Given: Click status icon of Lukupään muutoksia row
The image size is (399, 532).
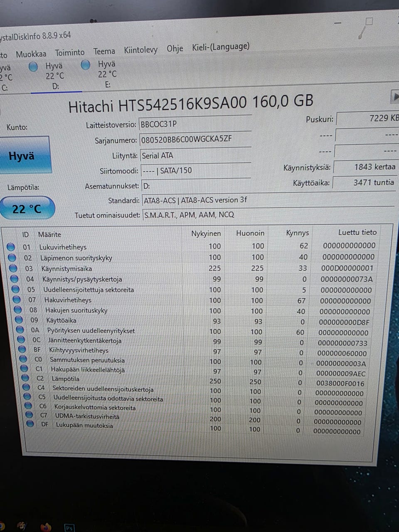Looking at the screenshot, I should pyautogui.click(x=30, y=424).
